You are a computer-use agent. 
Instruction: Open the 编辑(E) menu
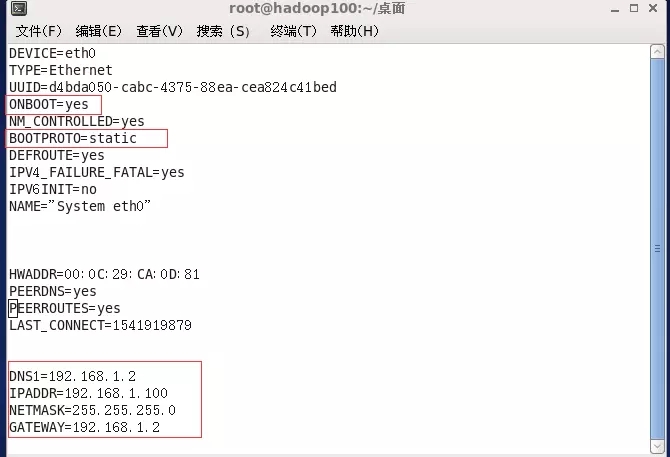pos(99,31)
